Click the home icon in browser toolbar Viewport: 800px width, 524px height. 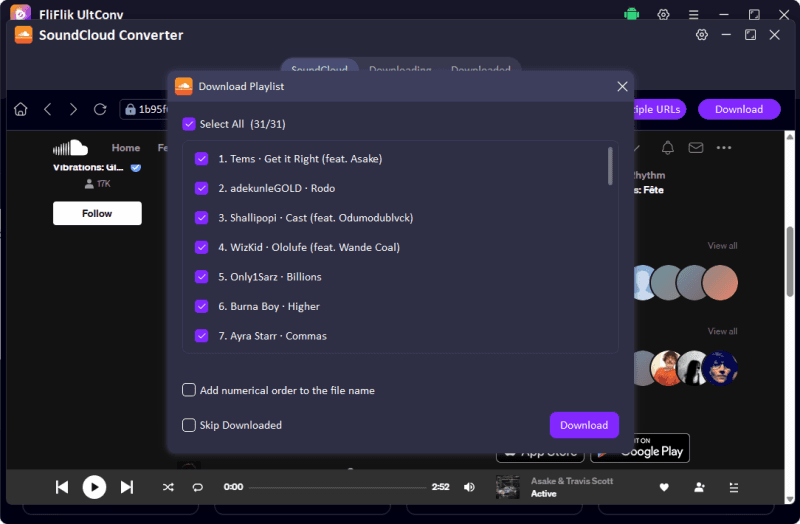pos(20,109)
